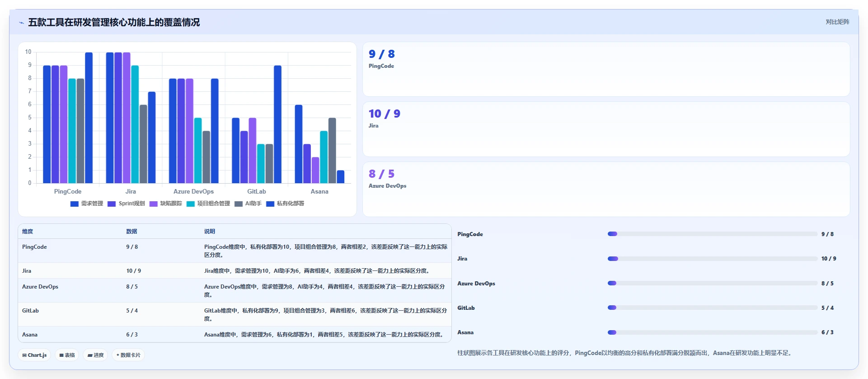Open the Azure DevOps 8 / 5 data card
The height and width of the screenshot is (379, 868).
(x=606, y=189)
